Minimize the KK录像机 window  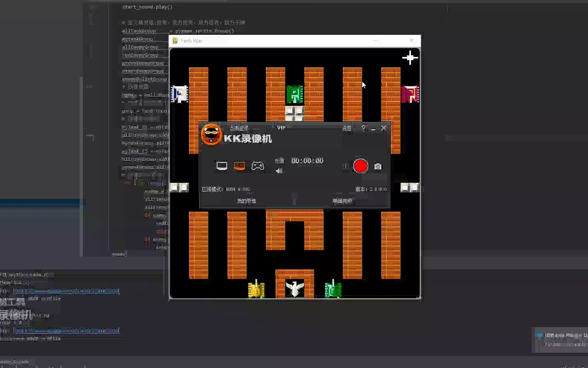tap(373, 129)
